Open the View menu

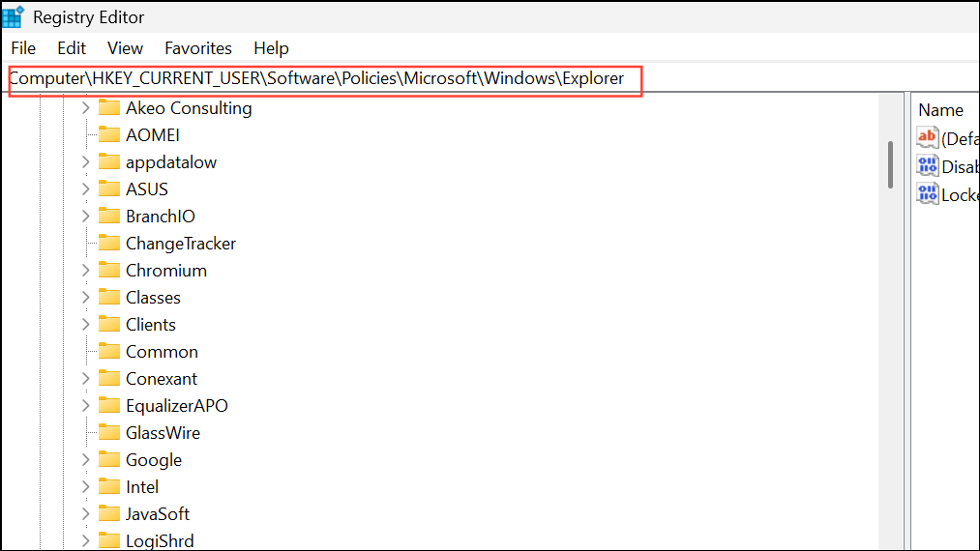click(x=125, y=48)
